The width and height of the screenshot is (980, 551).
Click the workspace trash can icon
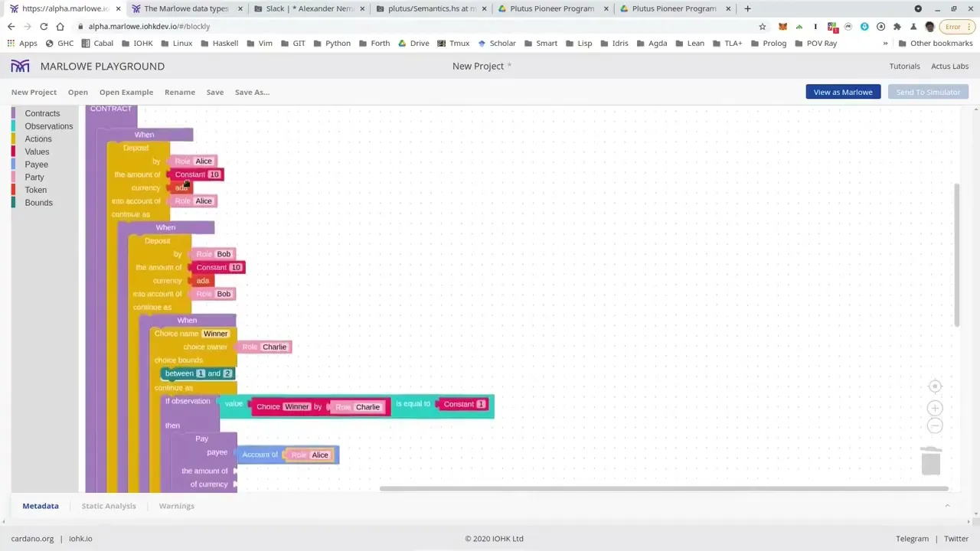(x=931, y=461)
